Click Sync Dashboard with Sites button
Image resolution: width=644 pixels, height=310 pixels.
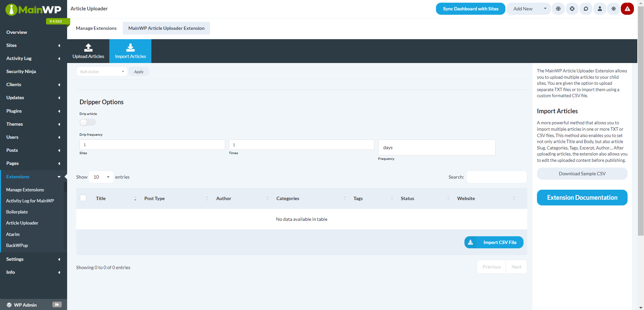[x=470, y=9]
